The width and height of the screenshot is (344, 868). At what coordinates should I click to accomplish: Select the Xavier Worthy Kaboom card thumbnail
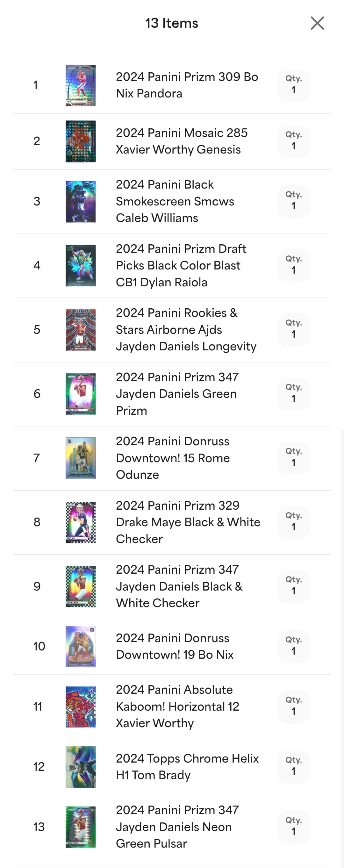(x=81, y=707)
